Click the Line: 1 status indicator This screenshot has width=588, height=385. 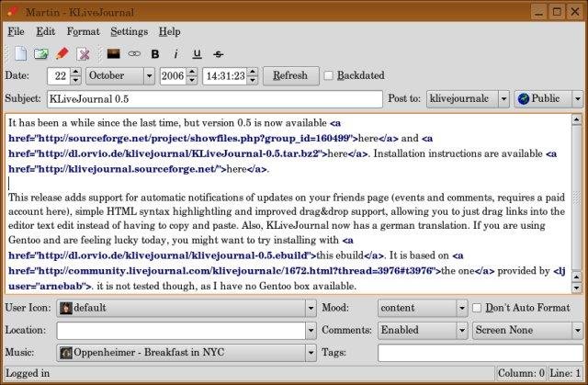coord(565,373)
